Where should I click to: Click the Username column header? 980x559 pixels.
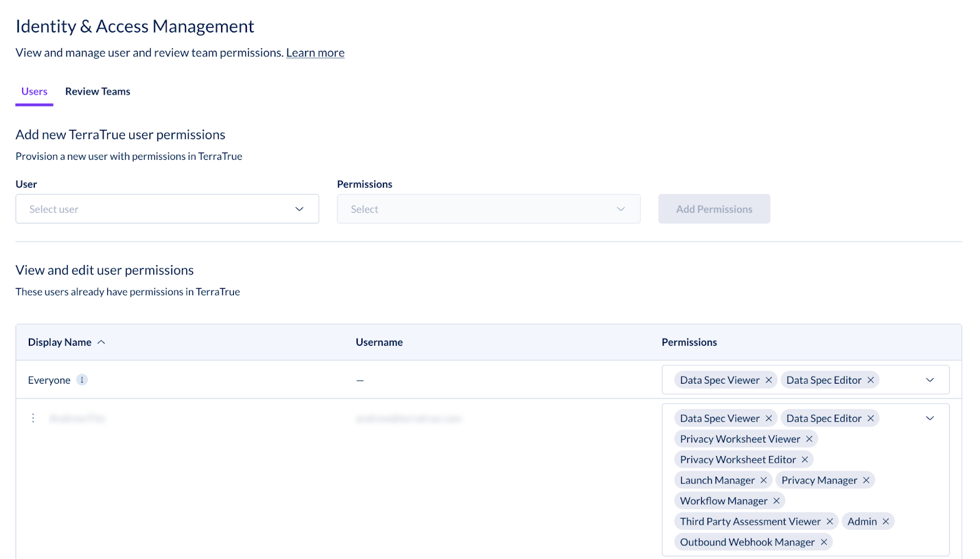click(379, 342)
